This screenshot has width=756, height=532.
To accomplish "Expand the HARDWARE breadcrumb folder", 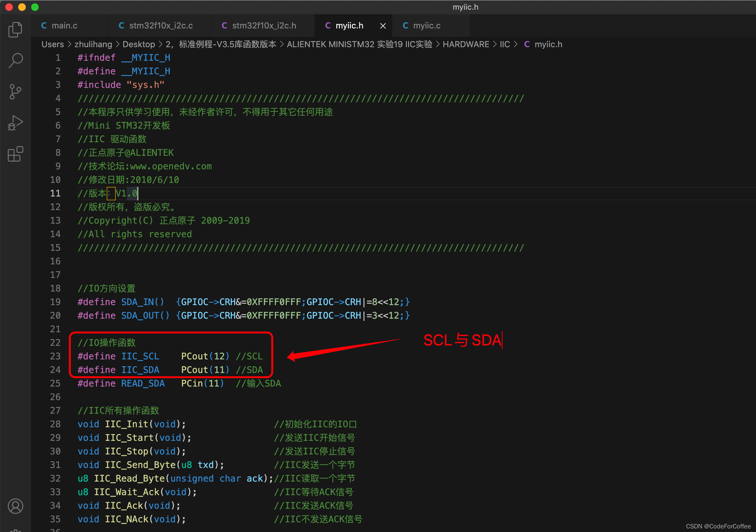I will tap(466, 45).
